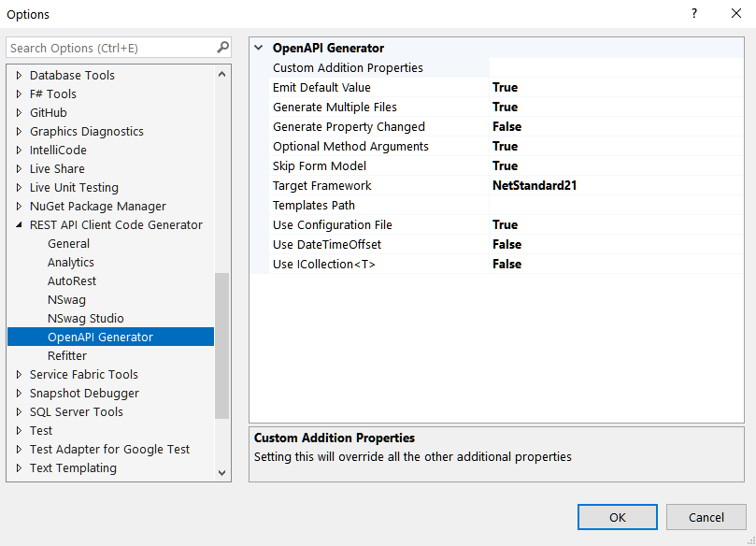Select the Target Framework property name

[322, 185]
